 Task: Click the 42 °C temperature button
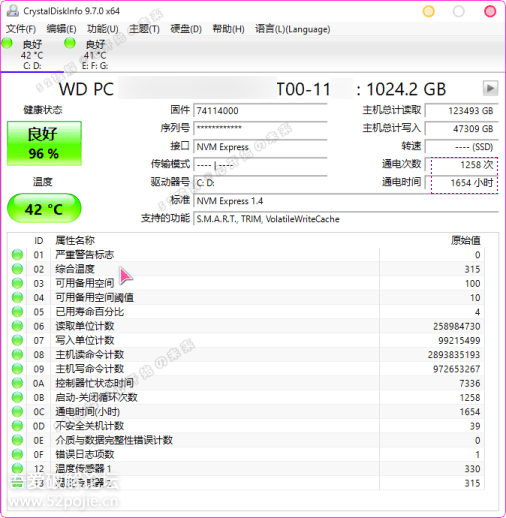(x=44, y=208)
